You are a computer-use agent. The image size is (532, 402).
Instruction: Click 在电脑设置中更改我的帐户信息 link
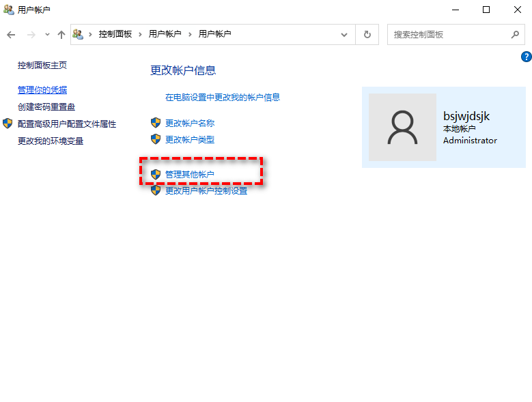223,98
